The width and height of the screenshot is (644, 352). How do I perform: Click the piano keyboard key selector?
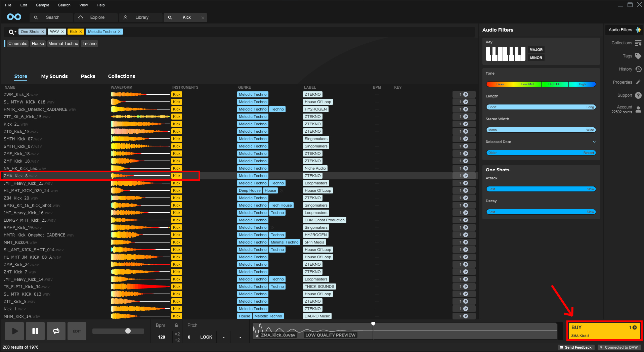coord(506,54)
